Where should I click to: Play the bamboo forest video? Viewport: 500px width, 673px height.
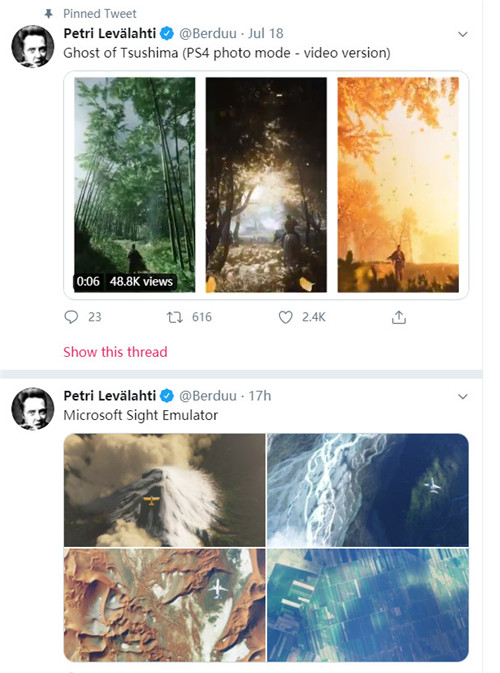[x=135, y=185]
